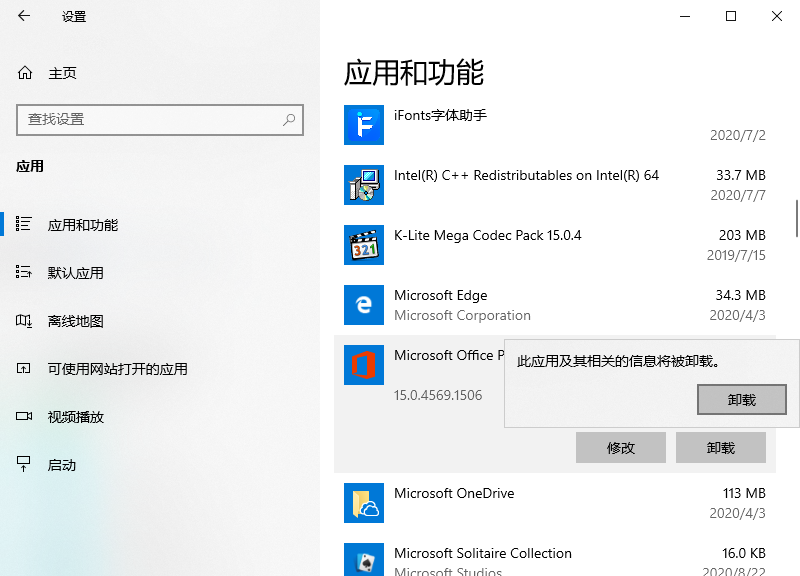Open 离线地图 settings page
The image size is (800, 576).
point(75,321)
